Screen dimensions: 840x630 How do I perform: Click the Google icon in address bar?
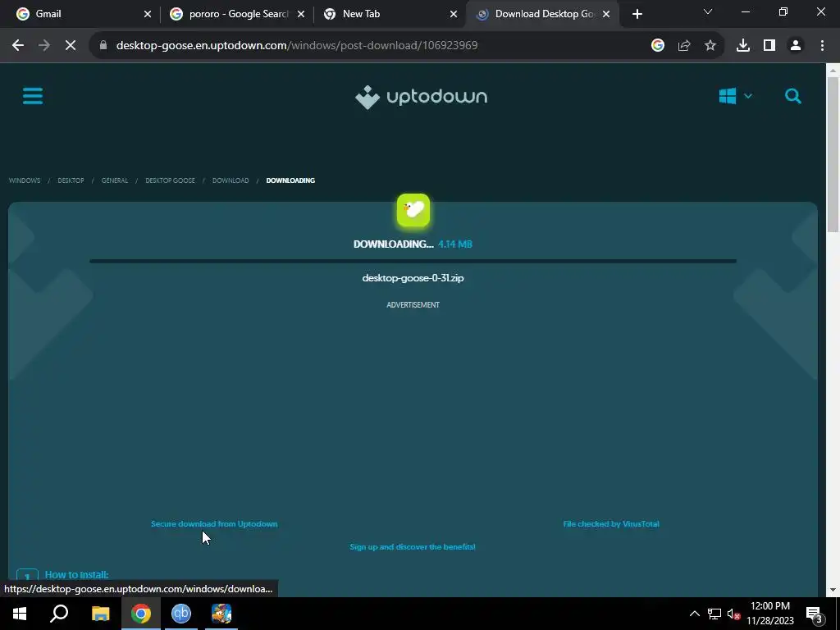pyautogui.click(x=658, y=46)
